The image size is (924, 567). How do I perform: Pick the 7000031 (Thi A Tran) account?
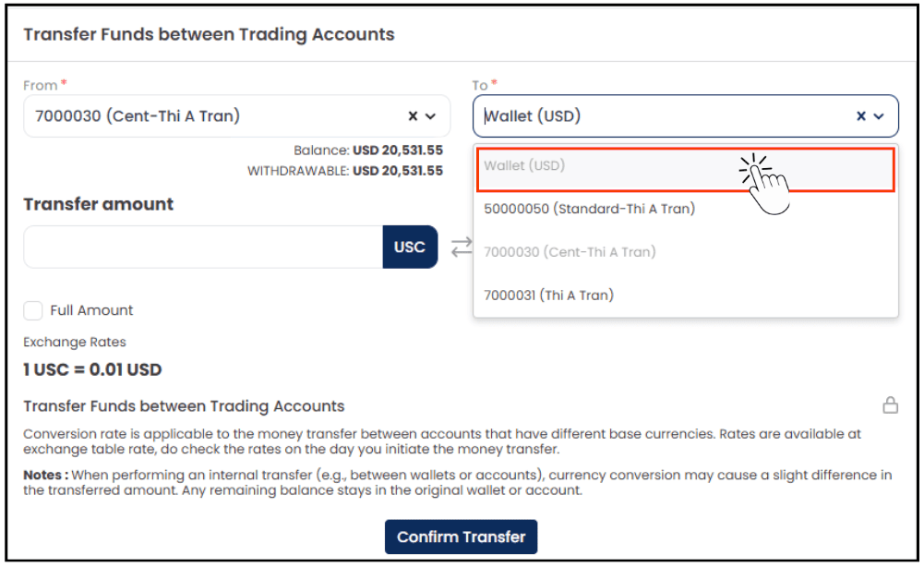point(685,296)
